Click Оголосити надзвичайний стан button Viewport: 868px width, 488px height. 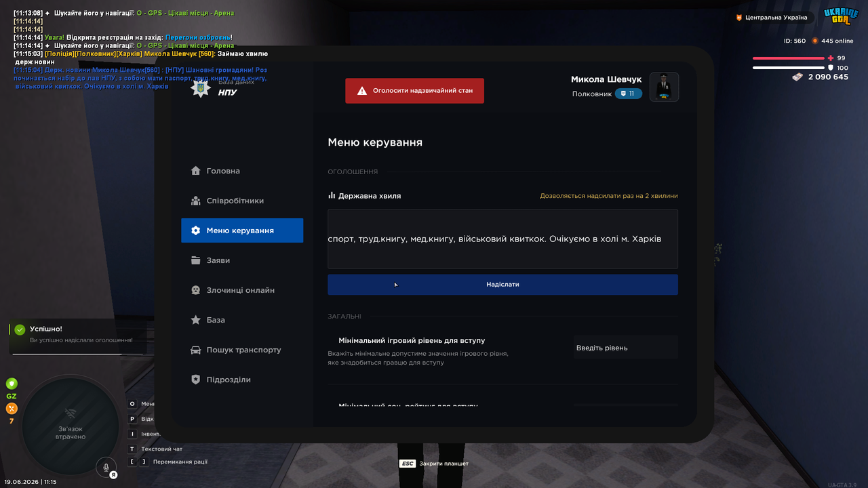[414, 91]
